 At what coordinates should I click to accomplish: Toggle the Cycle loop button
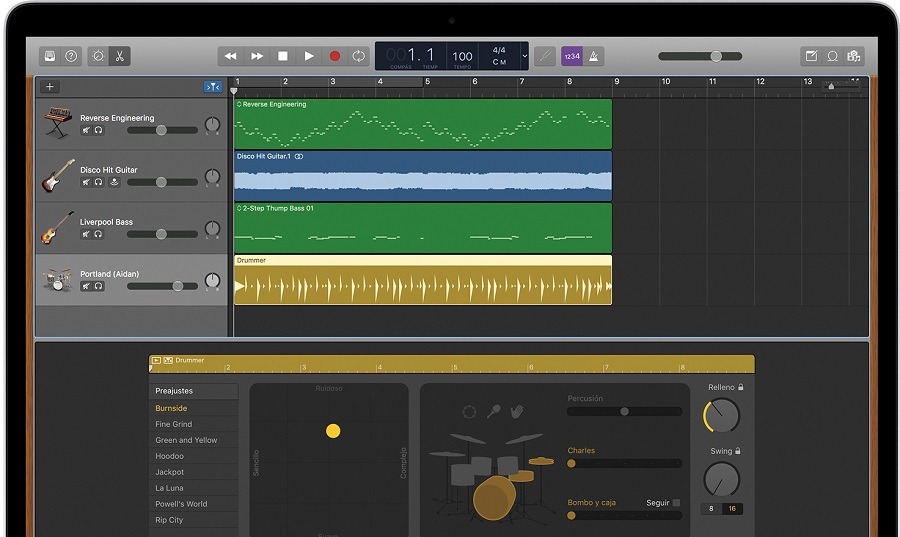(x=359, y=56)
